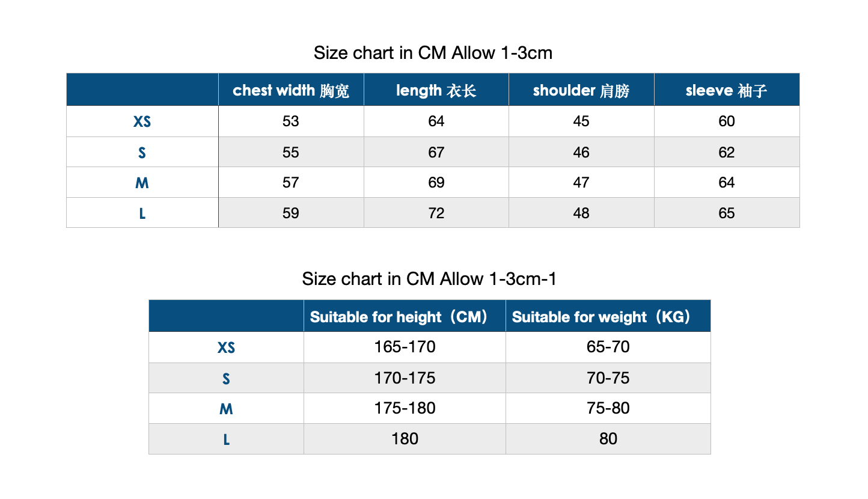Click the length column header
Viewport: 868px width, 499px height.
click(x=436, y=90)
